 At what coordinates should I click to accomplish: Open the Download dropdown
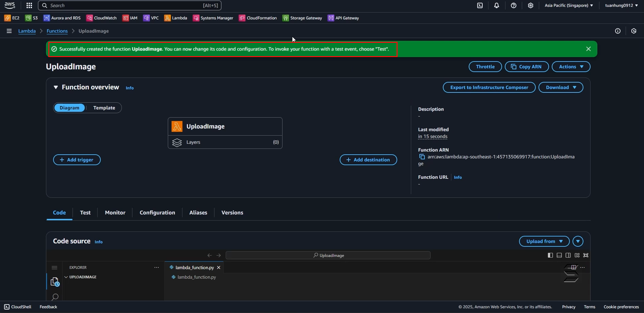click(561, 87)
